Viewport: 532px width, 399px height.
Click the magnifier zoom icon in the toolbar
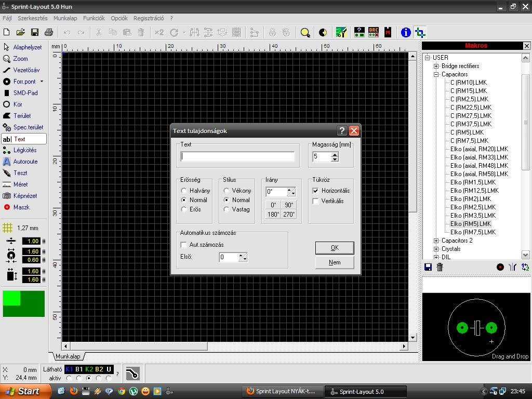305,33
